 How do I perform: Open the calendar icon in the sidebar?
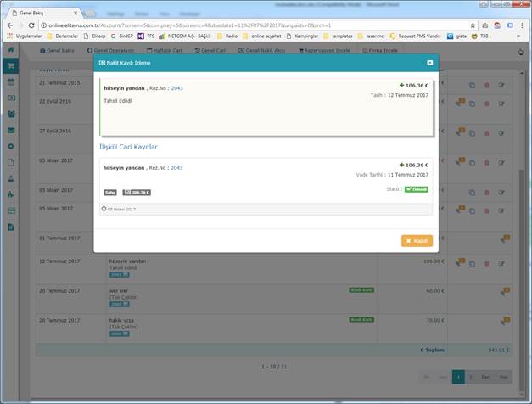pos(11,82)
